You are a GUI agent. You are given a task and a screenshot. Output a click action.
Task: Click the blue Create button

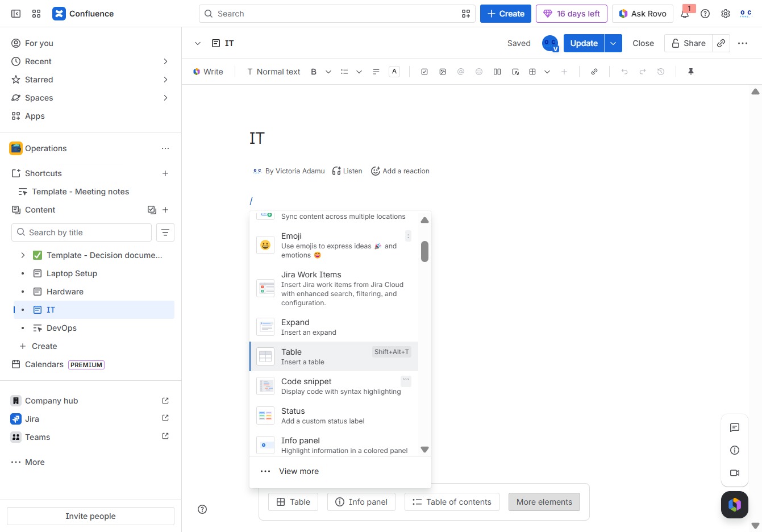(x=506, y=14)
